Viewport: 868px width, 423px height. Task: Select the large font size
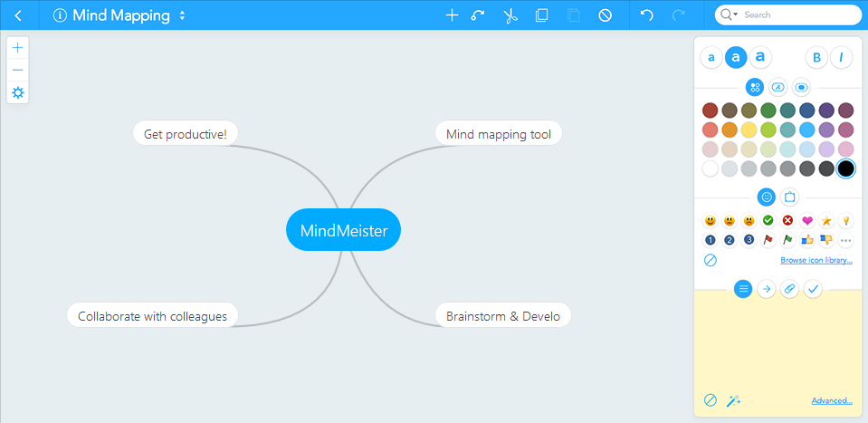coord(760,57)
